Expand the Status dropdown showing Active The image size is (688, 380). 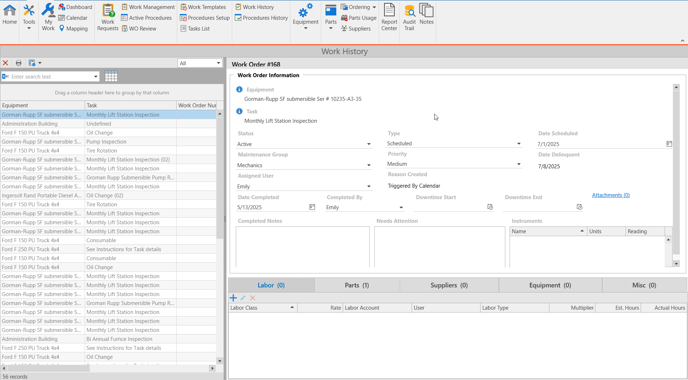pos(369,144)
